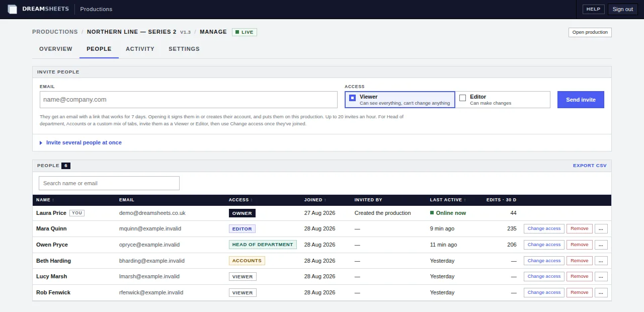Change access for Owen Pryce
Screen dimensions: 644x312
coord(544,245)
